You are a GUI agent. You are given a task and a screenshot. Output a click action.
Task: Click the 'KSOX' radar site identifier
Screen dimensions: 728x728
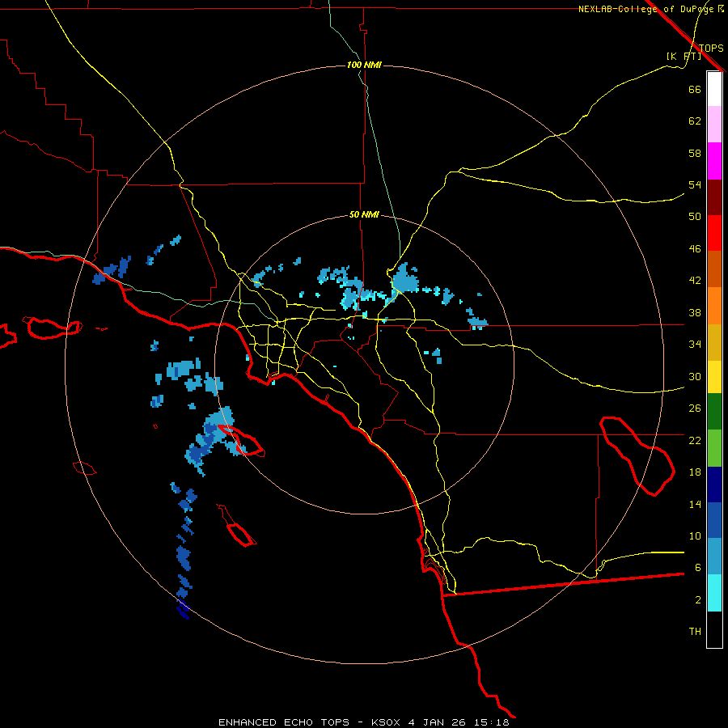385,722
